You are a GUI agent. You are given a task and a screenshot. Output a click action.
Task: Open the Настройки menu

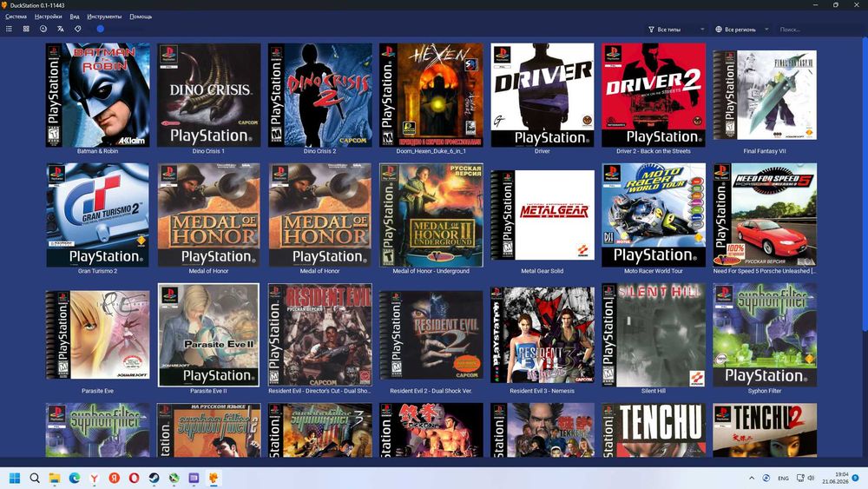tap(48, 17)
